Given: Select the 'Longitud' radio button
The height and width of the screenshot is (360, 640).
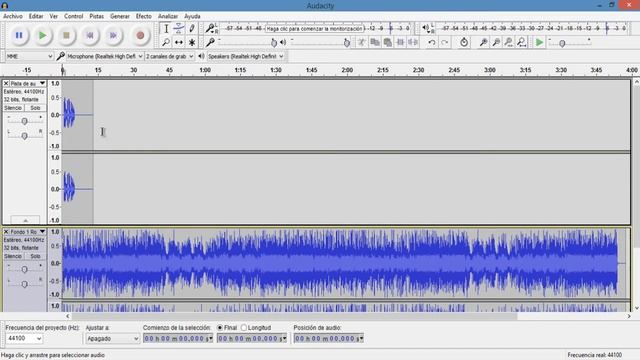Looking at the screenshot, I should [x=244, y=327].
